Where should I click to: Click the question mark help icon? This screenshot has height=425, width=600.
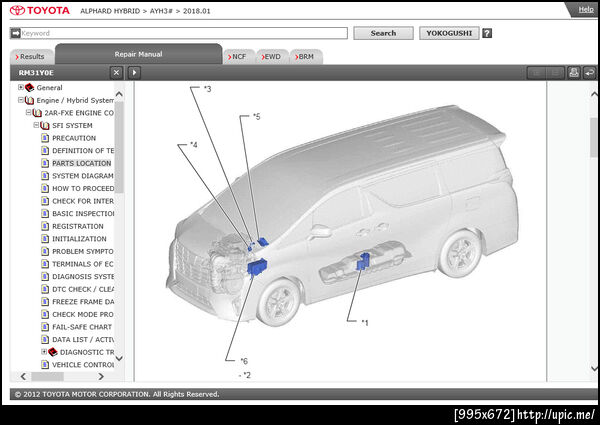[x=487, y=33]
